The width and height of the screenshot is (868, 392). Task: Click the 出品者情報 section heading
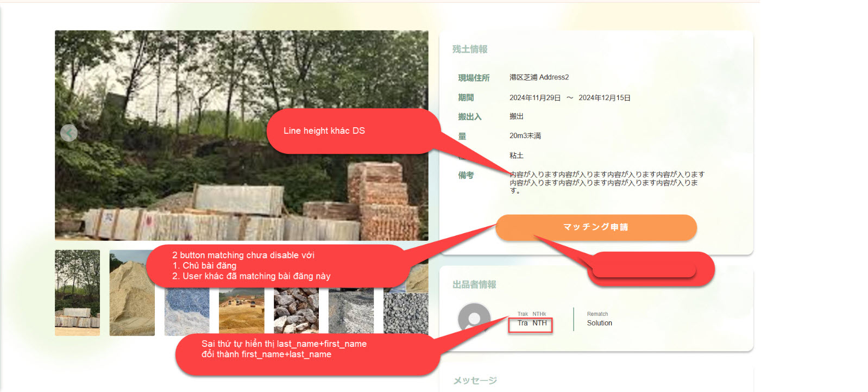click(474, 285)
